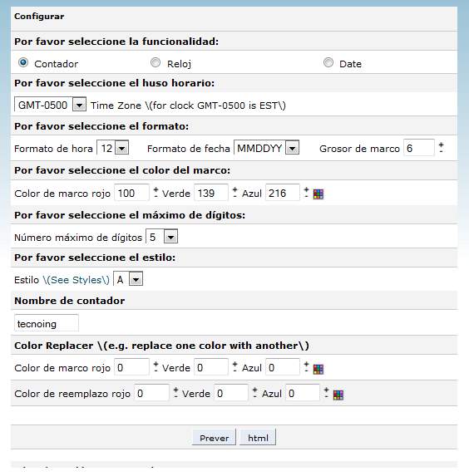Click the Color de reemplazo rojo stepper
The width and height of the screenshot is (469, 476).
tap(175, 393)
